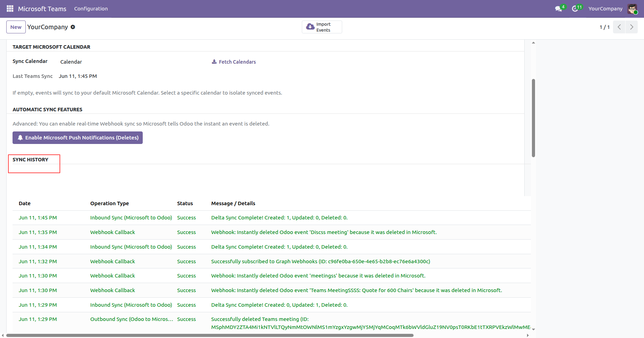Click the 'Successfully deleted Teams meeting' message
644x338 pixels.
click(x=371, y=323)
